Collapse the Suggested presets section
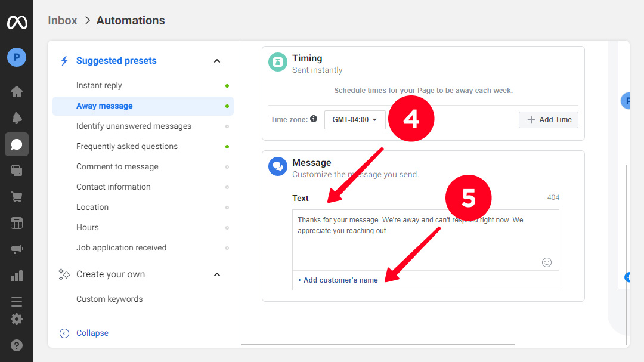The height and width of the screenshot is (362, 644). coord(217,61)
